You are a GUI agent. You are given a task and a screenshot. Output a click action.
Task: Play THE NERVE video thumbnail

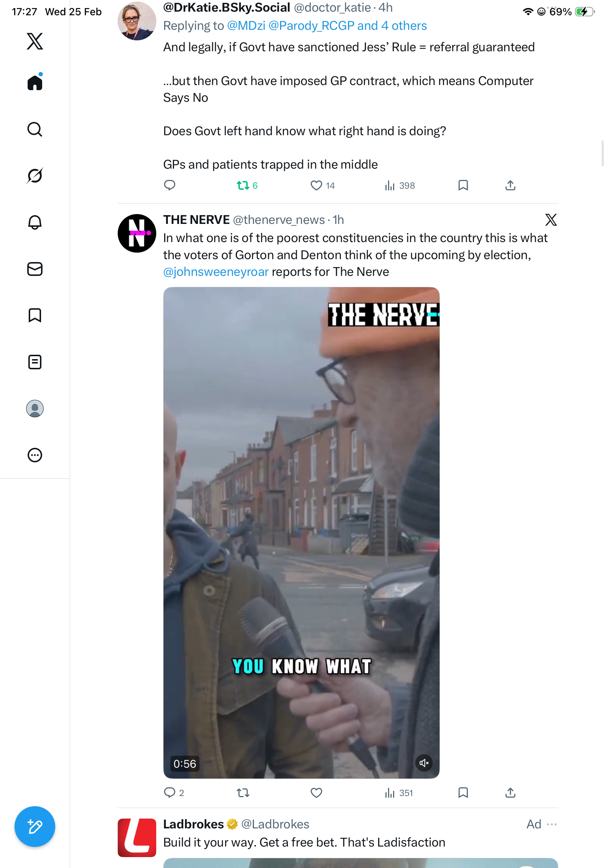301,533
